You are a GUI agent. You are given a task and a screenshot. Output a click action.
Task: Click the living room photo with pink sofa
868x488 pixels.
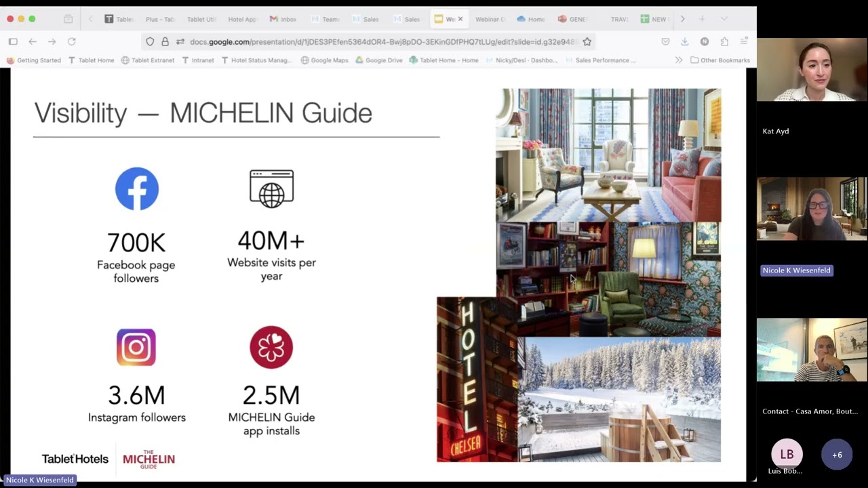[608, 155]
